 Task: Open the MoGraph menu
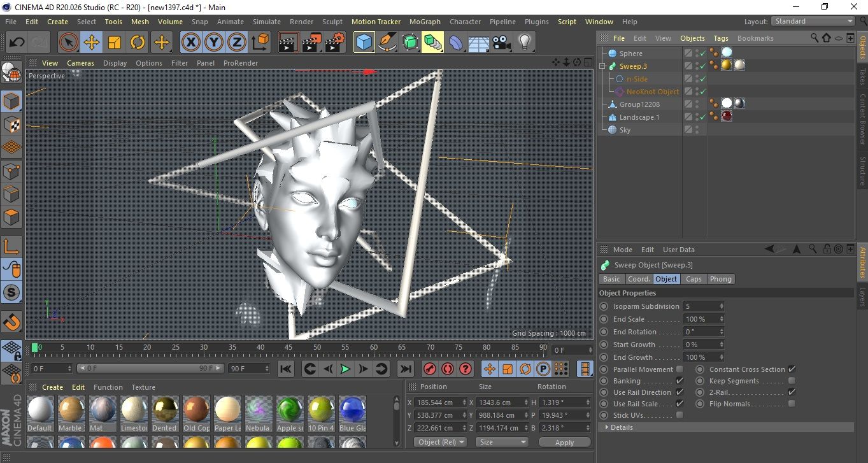pos(425,22)
